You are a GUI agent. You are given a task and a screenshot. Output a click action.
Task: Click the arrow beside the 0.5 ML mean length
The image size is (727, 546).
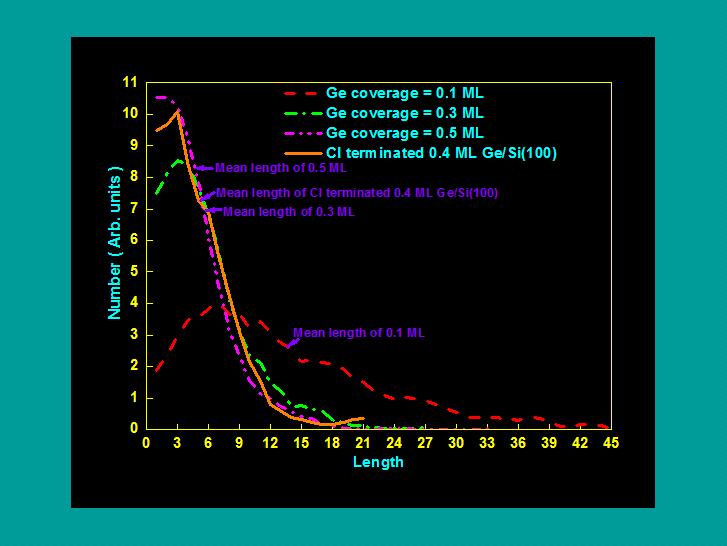click(x=202, y=168)
